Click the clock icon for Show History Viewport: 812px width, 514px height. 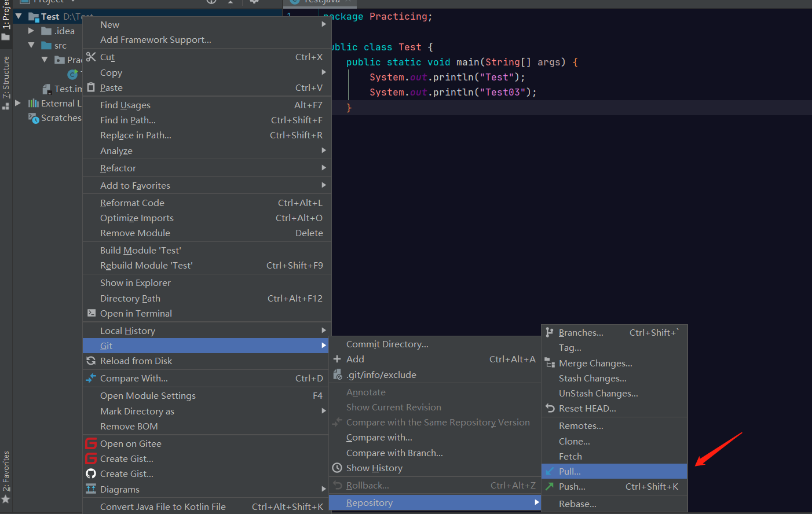(337, 468)
